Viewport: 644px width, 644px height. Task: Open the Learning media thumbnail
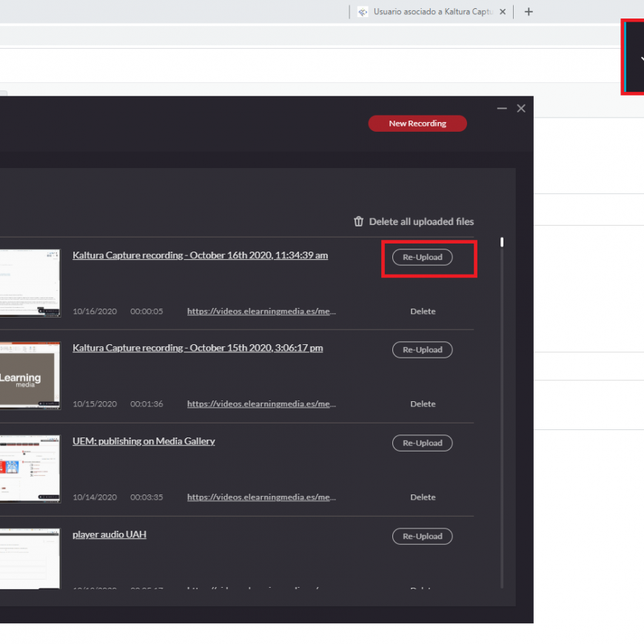[30, 376]
